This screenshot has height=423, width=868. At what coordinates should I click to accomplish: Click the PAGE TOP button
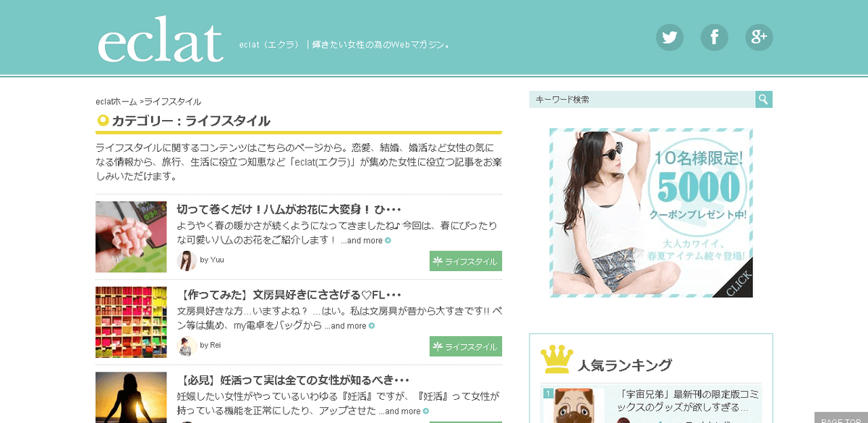click(841, 418)
